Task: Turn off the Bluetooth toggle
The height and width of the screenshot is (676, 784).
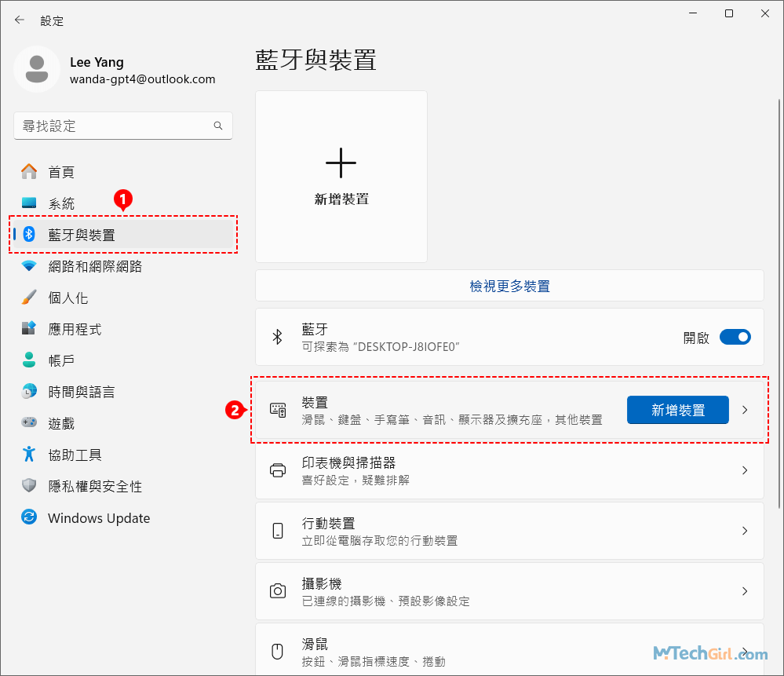Action: tap(735, 337)
